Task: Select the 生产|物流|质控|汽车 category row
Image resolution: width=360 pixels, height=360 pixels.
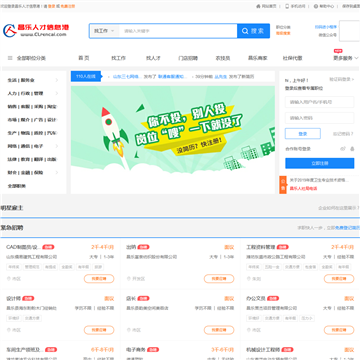Action: (x=33, y=133)
